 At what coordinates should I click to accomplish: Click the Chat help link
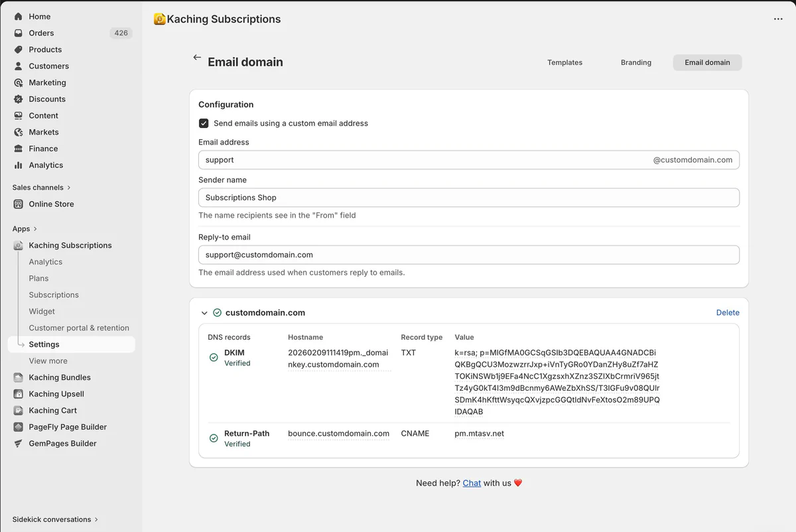[x=472, y=483]
